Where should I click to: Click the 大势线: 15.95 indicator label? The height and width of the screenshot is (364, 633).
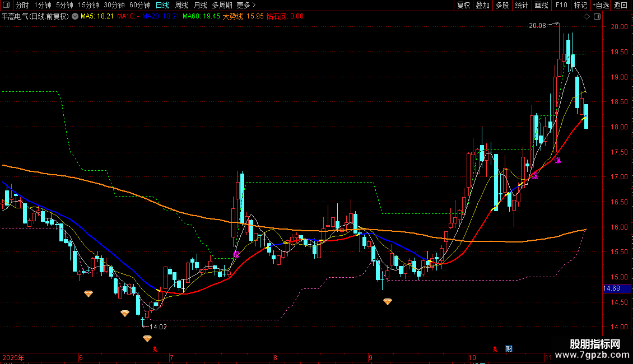coord(243,17)
